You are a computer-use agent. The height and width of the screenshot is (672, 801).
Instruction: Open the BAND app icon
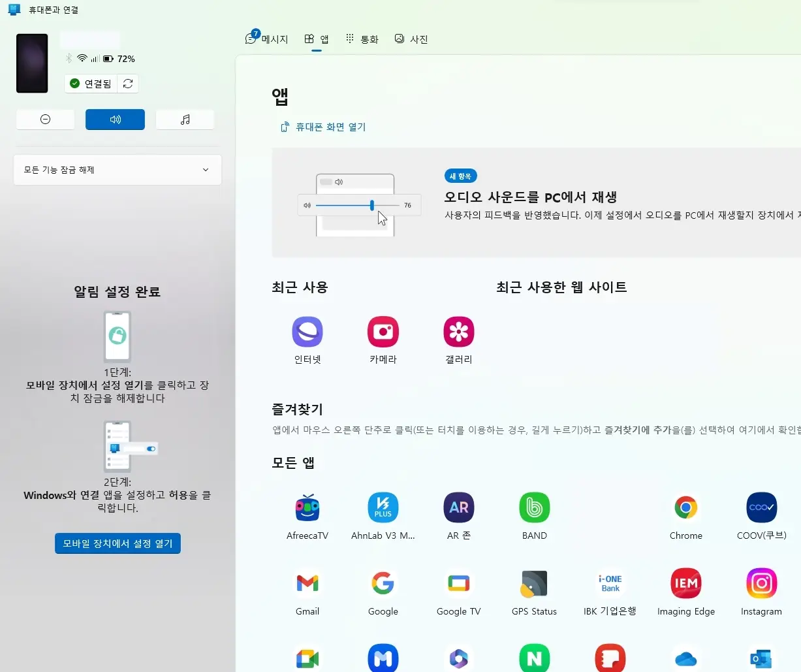pos(534,507)
